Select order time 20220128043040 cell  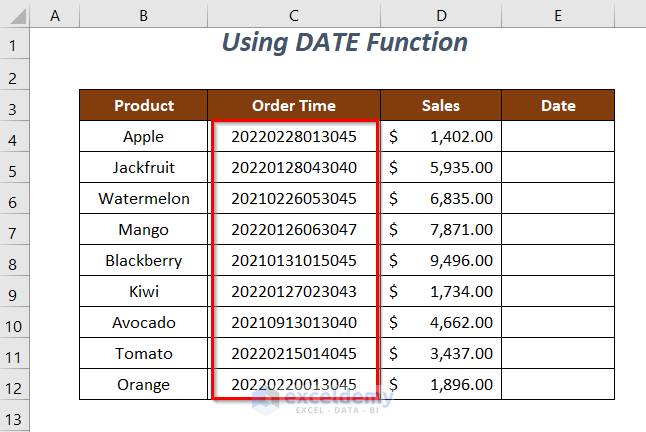tap(294, 168)
